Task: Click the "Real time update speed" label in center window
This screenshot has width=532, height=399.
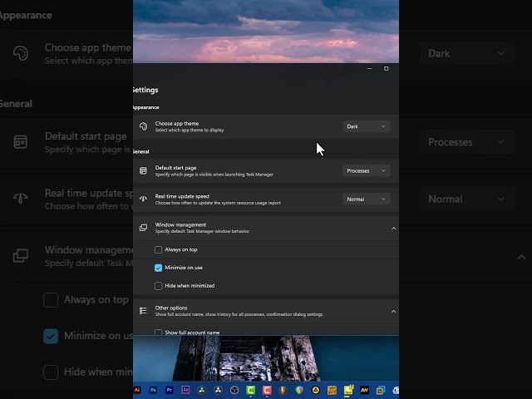Action: click(x=182, y=196)
